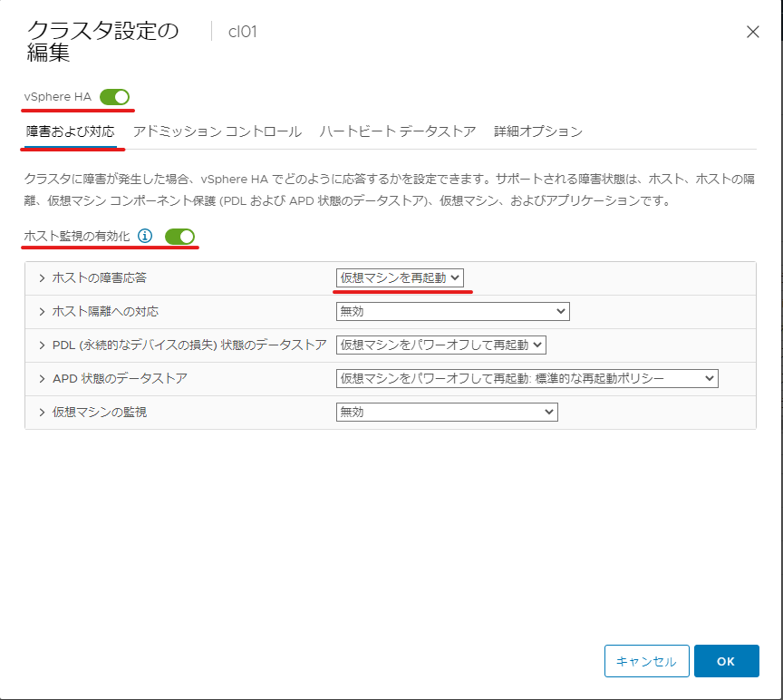Toggle the ホスト監視の有効化 switch
This screenshot has height=700, width=783.
point(179,237)
